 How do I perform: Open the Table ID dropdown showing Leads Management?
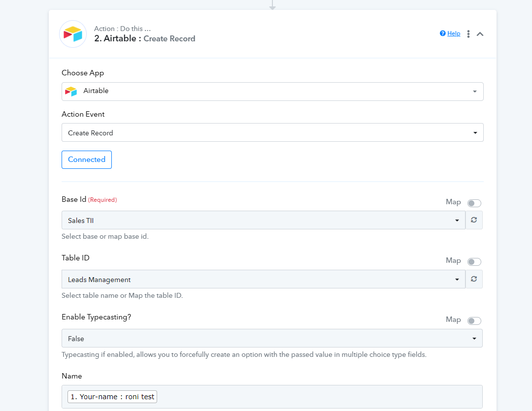263,279
